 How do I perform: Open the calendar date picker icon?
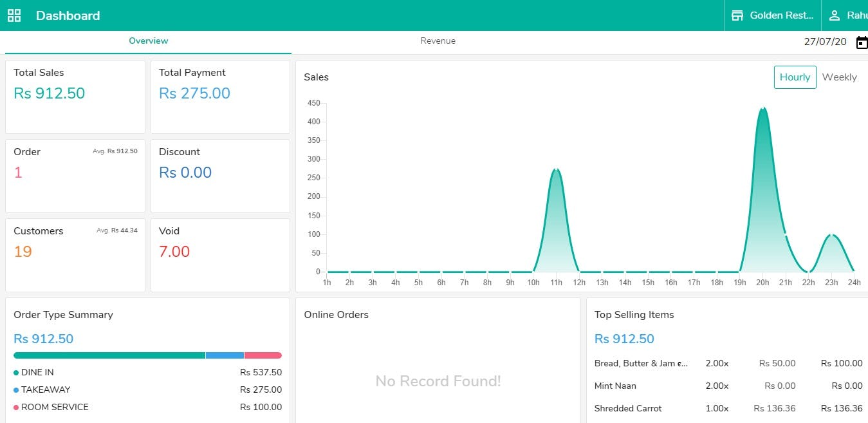pos(862,42)
